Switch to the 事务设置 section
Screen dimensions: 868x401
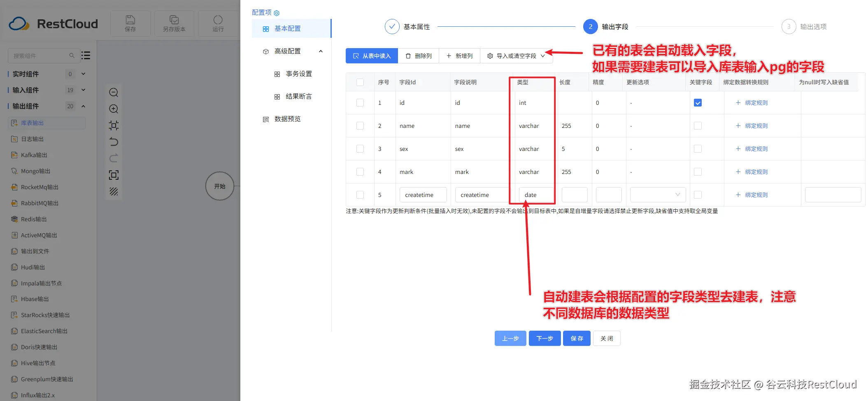[x=299, y=74]
